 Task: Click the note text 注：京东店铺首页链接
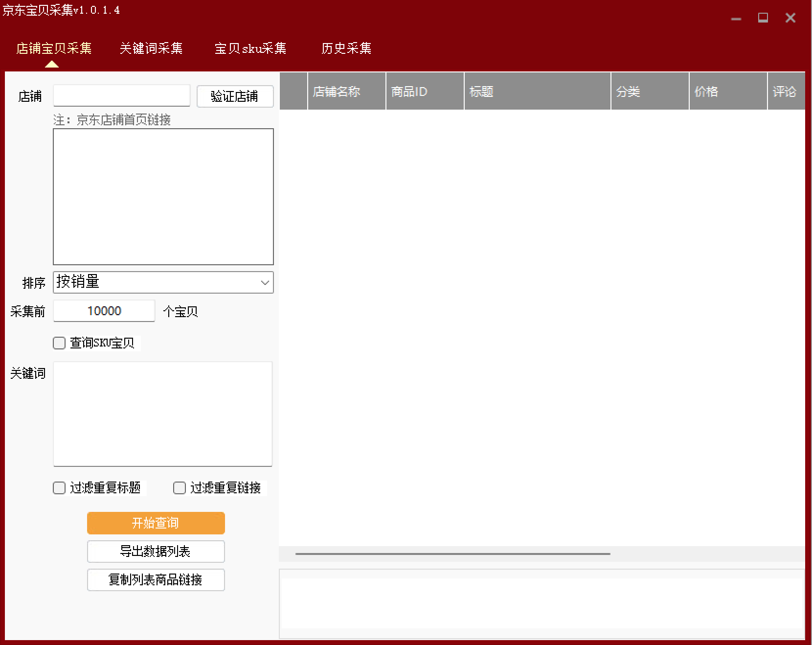pyautogui.click(x=112, y=120)
